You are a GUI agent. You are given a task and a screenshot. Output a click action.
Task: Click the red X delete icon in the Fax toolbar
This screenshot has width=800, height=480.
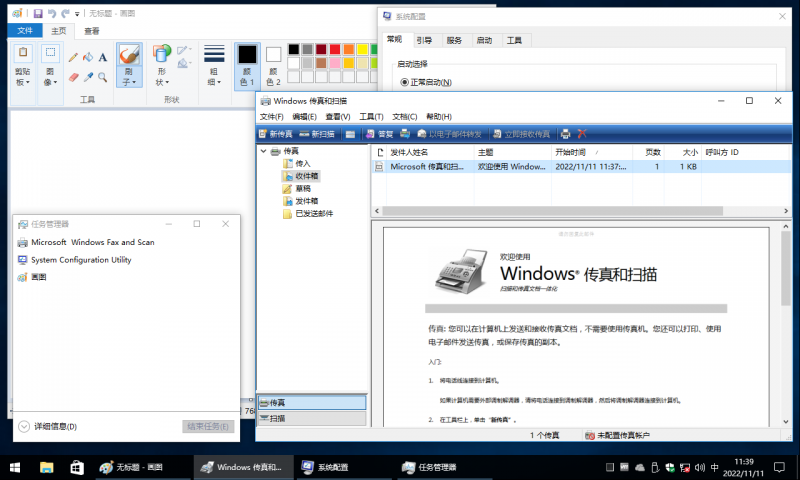click(x=582, y=134)
